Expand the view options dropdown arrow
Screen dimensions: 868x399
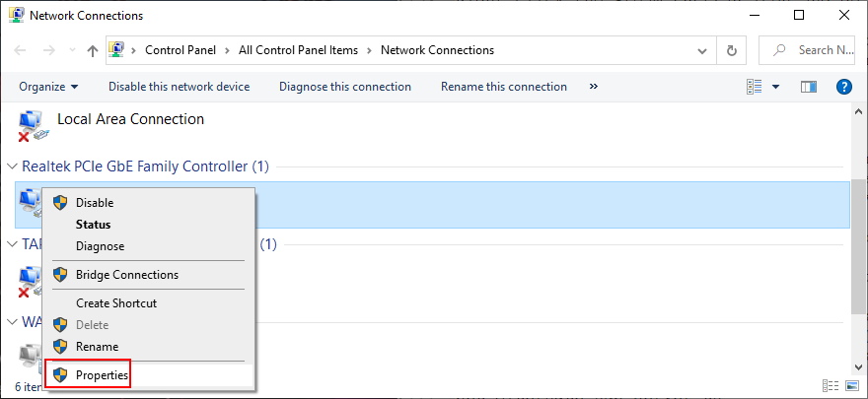point(775,87)
